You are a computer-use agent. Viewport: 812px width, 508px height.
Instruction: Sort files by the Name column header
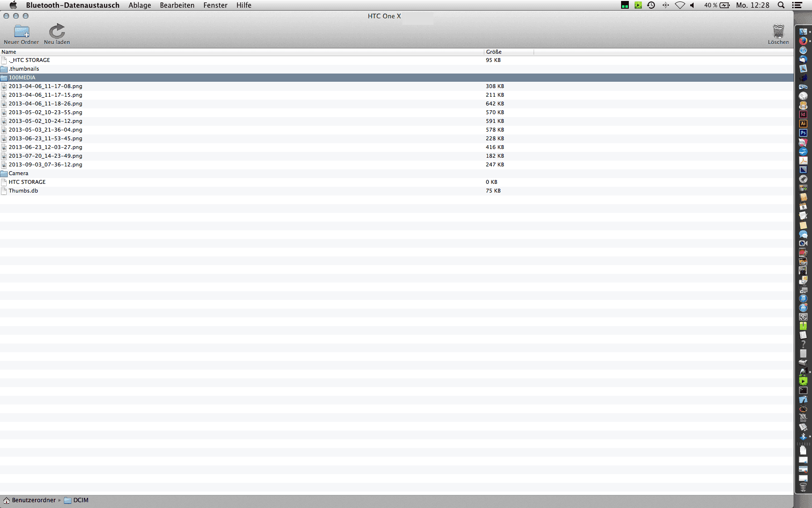242,52
